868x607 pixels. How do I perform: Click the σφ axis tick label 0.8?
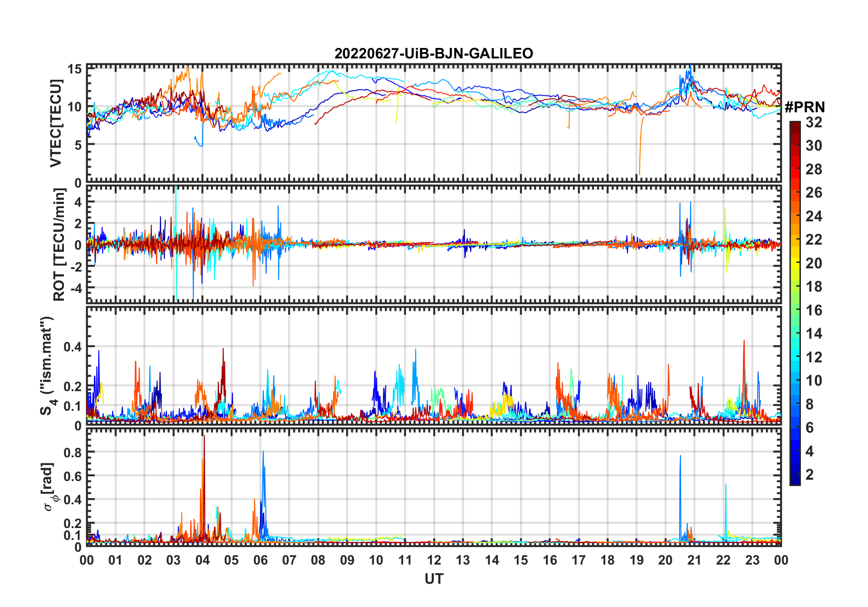[x=73, y=453]
